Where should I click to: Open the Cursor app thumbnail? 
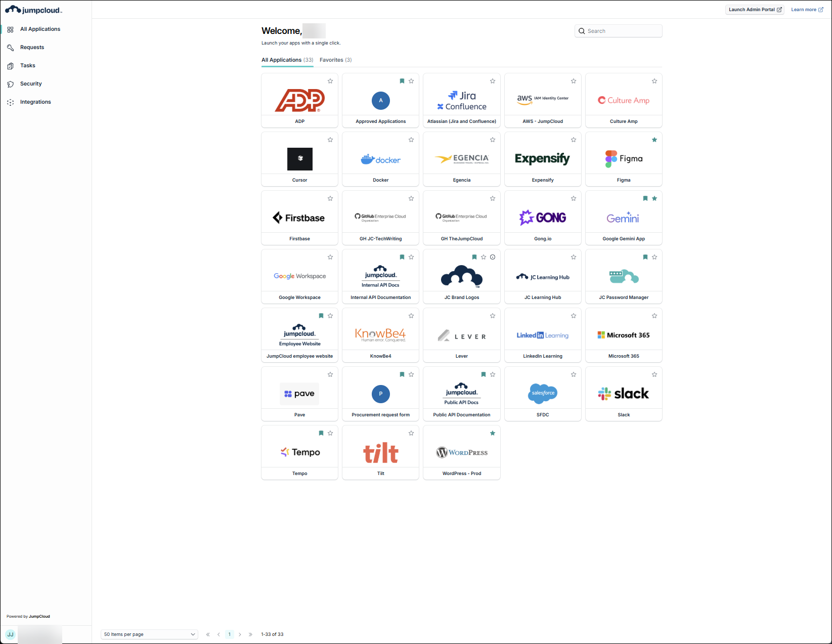coord(300,159)
